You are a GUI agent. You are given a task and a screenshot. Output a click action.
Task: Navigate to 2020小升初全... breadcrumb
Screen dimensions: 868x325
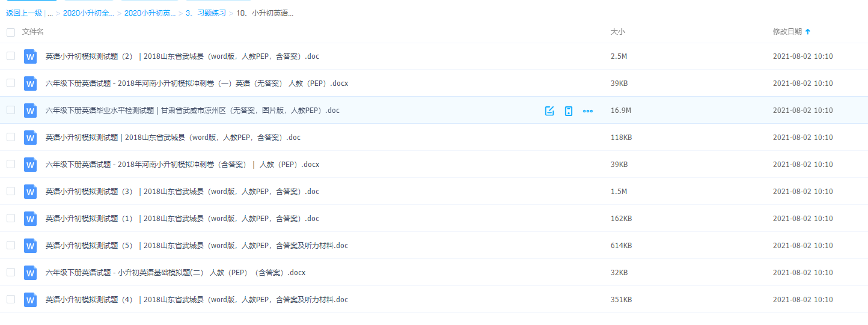[88, 13]
